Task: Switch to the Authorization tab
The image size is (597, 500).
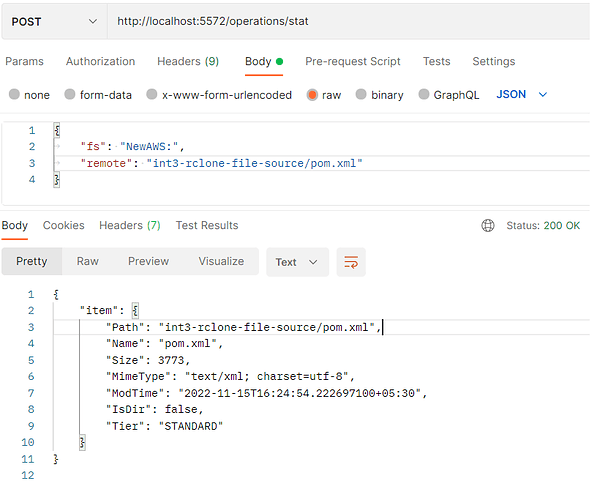Action: pyautogui.click(x=100, y=61)
